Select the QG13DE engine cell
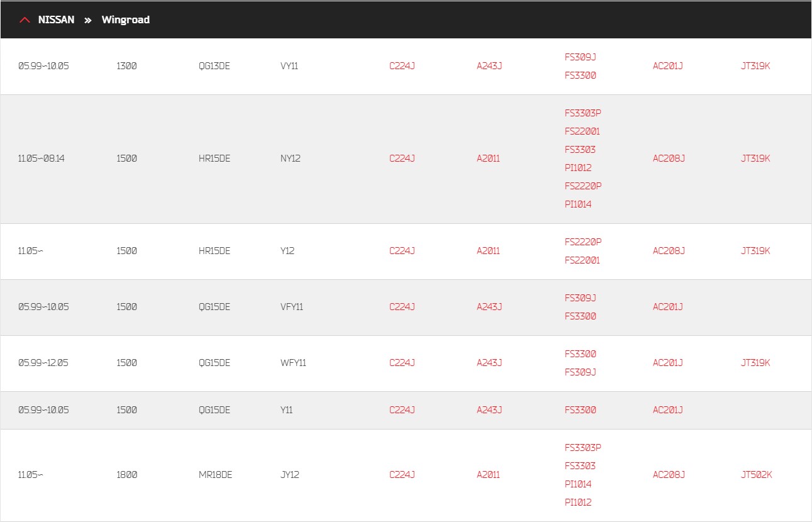The image size is (812, 522). click(214, 66)
